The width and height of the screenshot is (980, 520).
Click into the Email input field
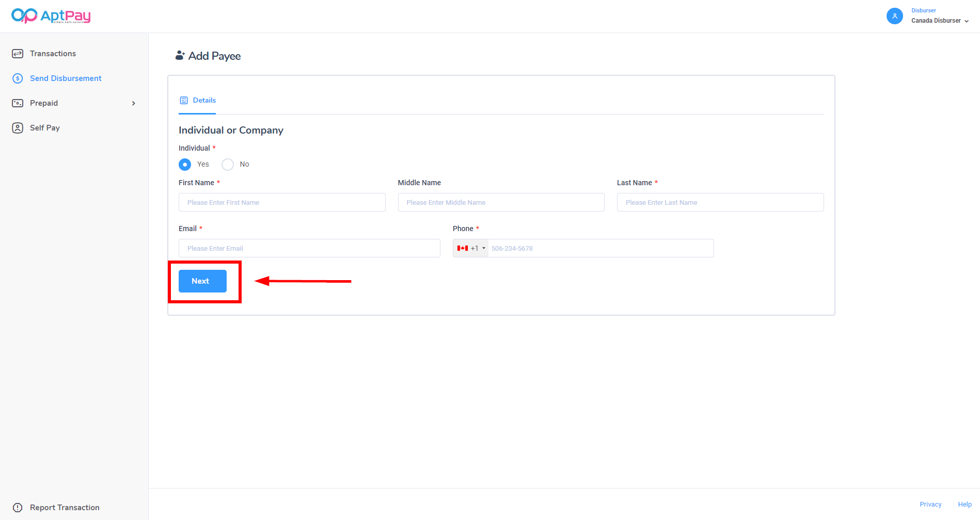(x=309, y=248)
